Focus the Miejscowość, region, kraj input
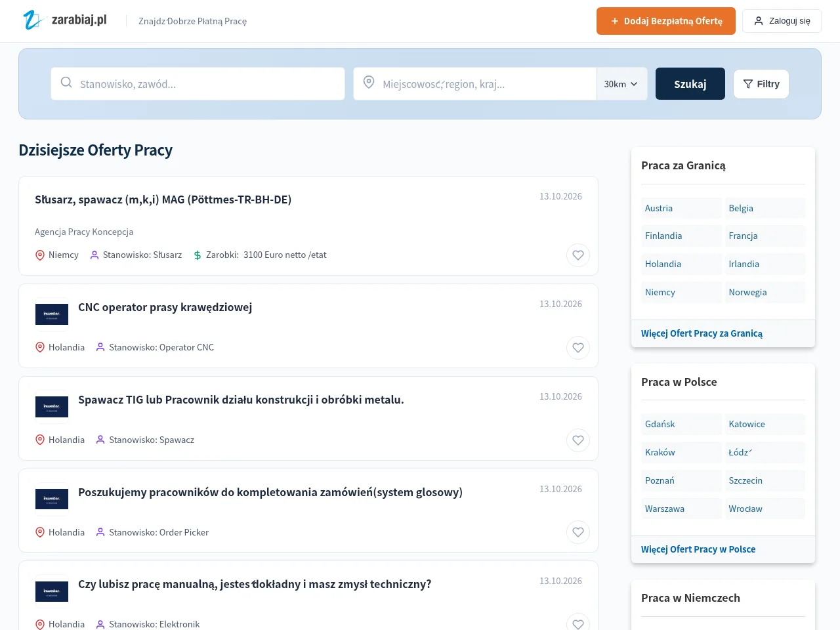 point(474,84)
